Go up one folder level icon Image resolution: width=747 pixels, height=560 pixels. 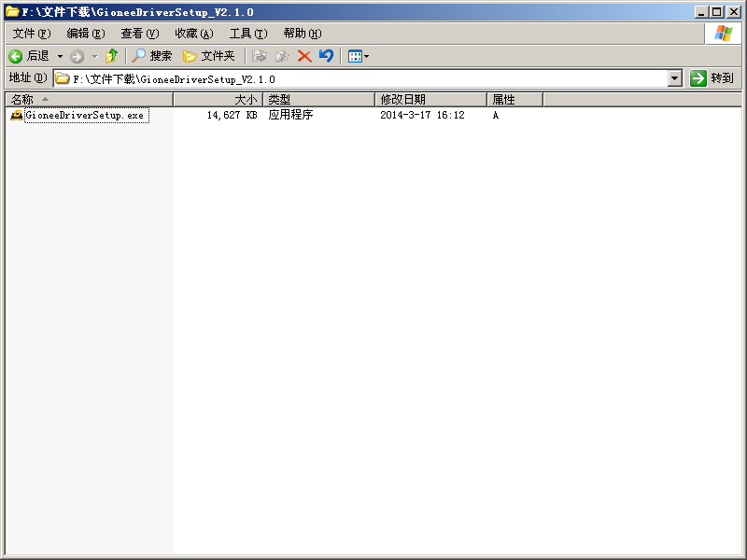[111, 56]
